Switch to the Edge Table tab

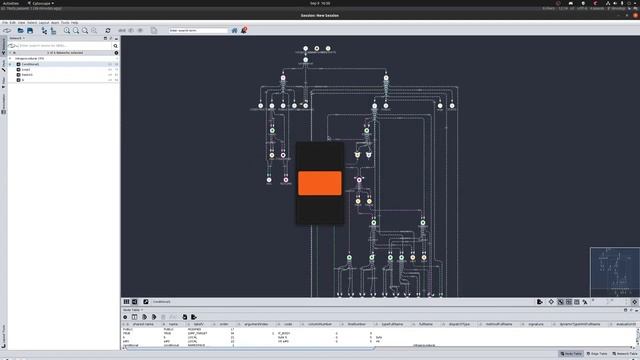point(597,353)
